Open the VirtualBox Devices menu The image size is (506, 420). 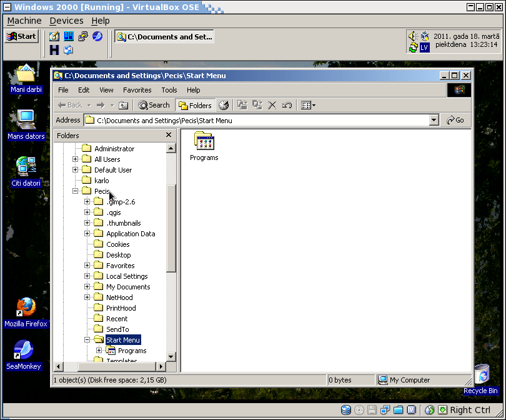pos(66,21)
